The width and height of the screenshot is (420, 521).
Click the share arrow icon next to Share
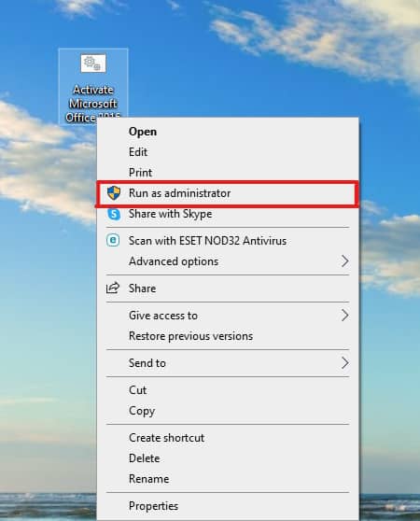tap(113, 289)
